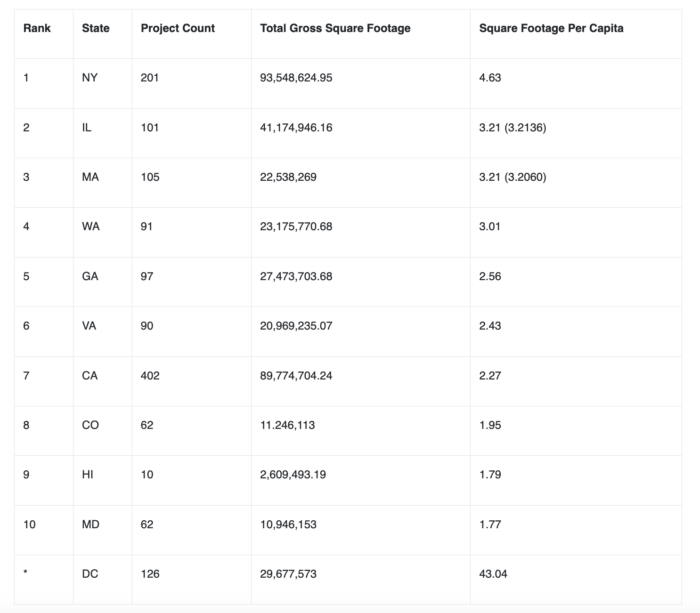Click the Square Footage Per Capita header
The image size is (700, 613).
551,28
